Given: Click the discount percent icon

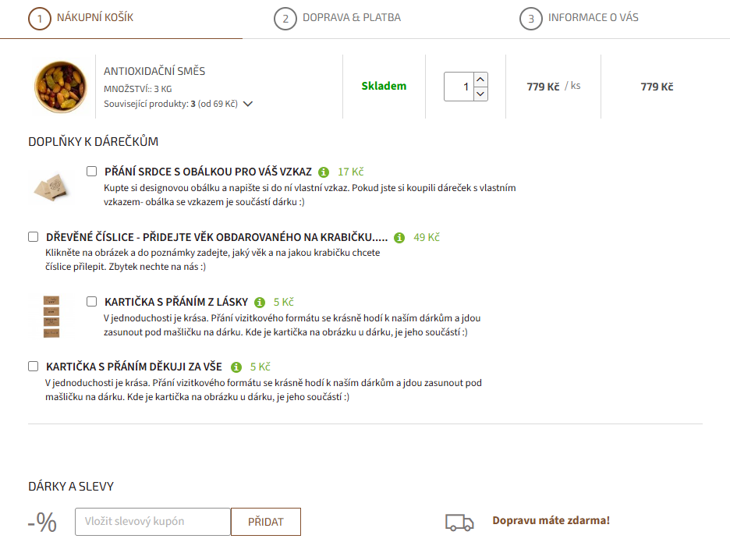Looking at the screenshot, I should point(42,522).
